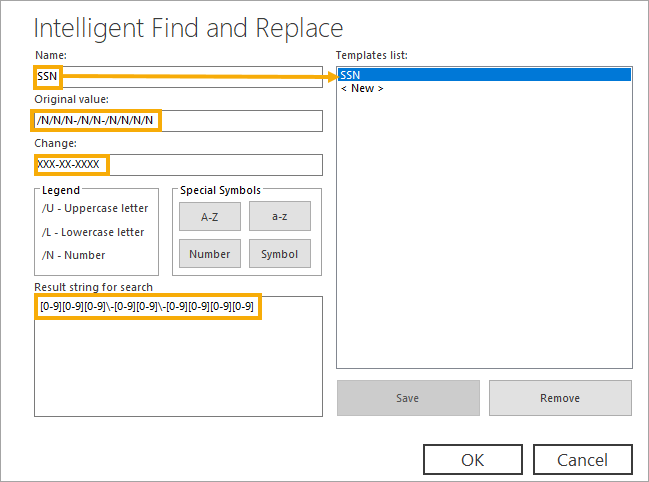Click the /L - Lowercase letter legend entry

(93, 232)
